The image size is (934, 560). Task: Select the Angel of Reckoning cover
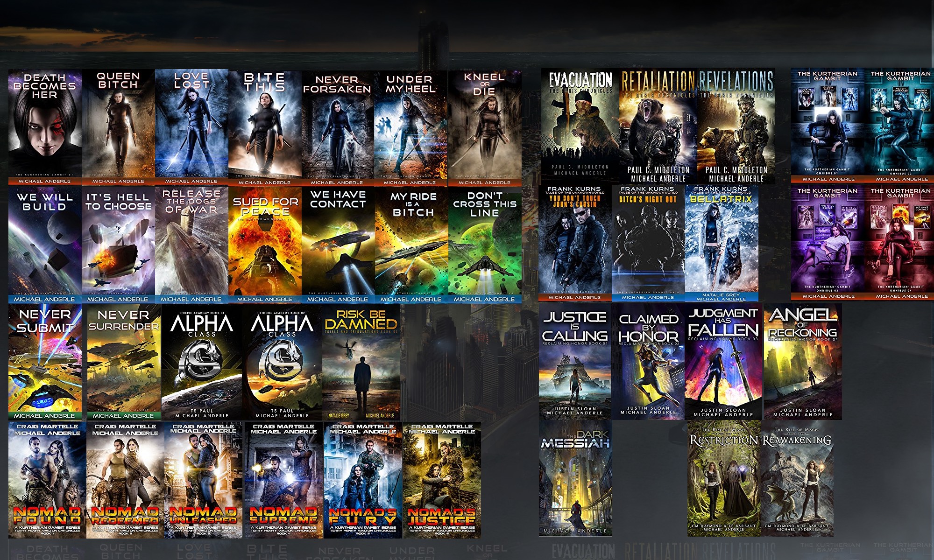pyautogui.click(x=802, y=362)
